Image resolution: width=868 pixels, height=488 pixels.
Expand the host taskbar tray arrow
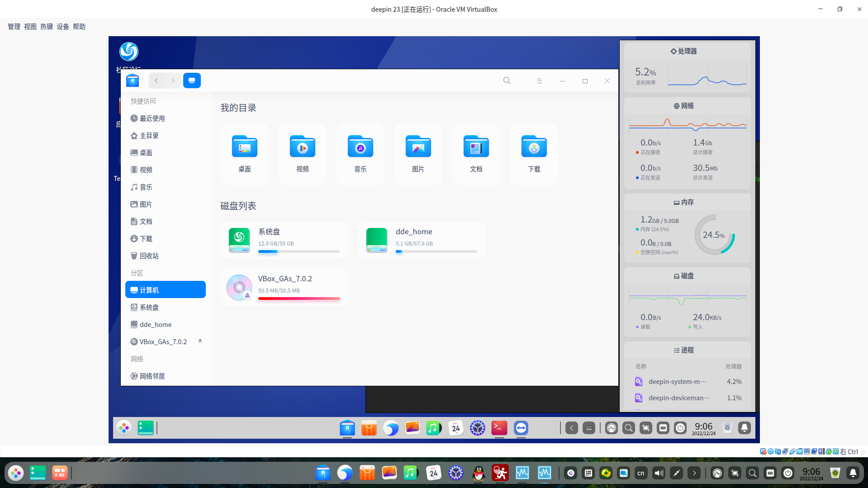(694, 473)
